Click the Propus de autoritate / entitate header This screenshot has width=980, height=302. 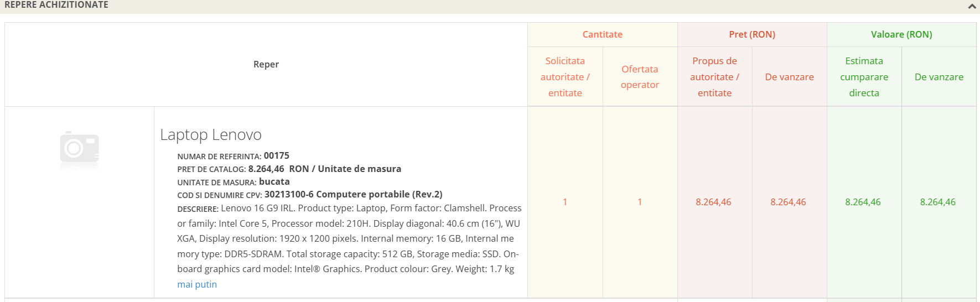pyautogui.click(x=714, y=77)
